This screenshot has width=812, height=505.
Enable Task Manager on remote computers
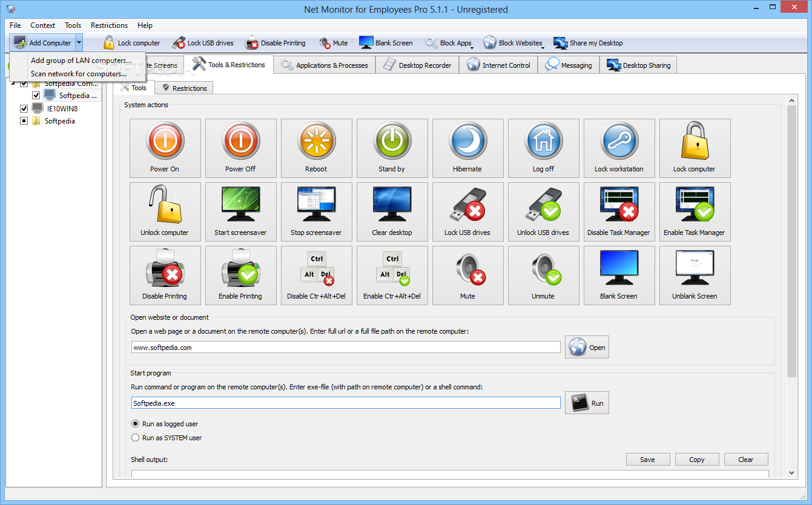[x=695, y=211]
